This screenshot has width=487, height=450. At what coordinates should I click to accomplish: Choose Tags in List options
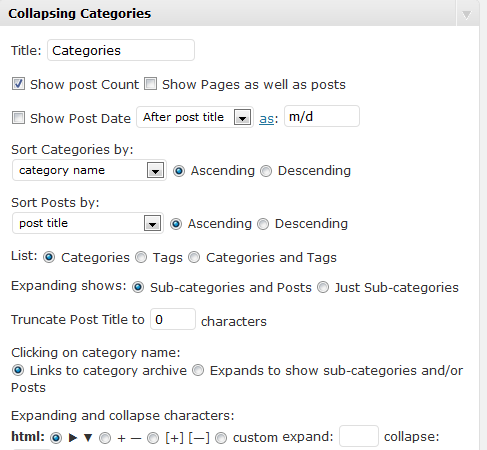141,257
